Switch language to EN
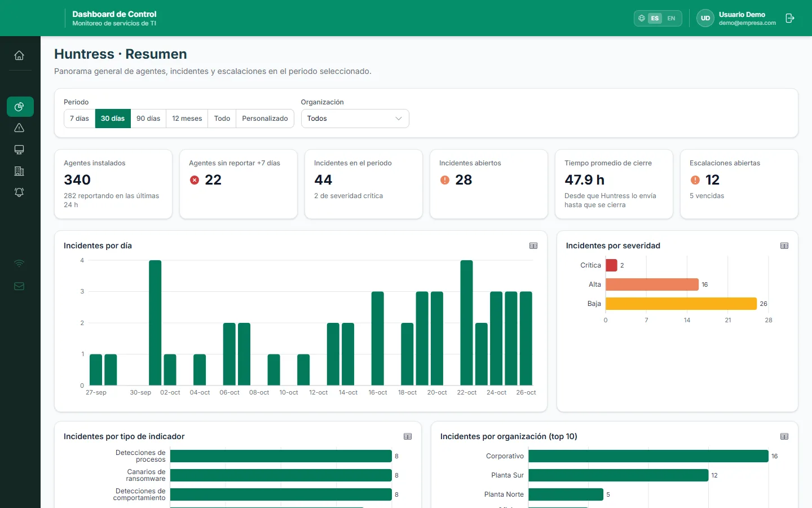Screen dimensions: 812x508 pos(671,18)
